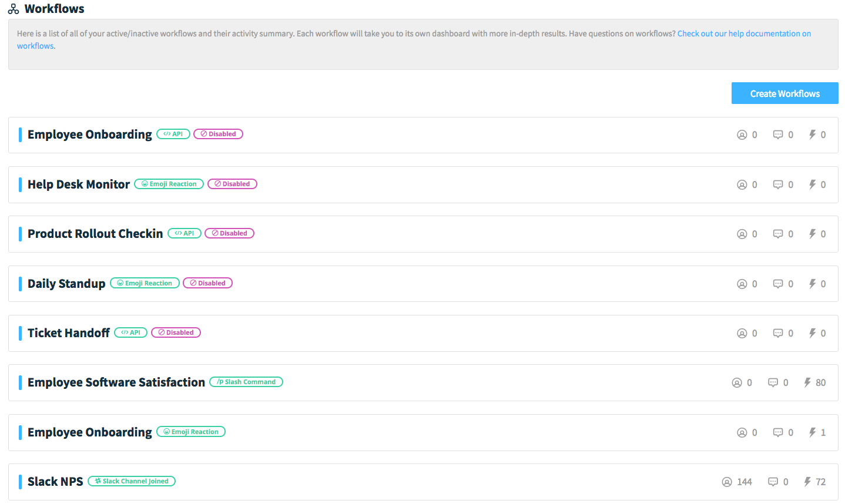Click trigger count 72 on Slack NPS
Image resolution: width=845 pixels, height=504 pixels.
[821, 482]
